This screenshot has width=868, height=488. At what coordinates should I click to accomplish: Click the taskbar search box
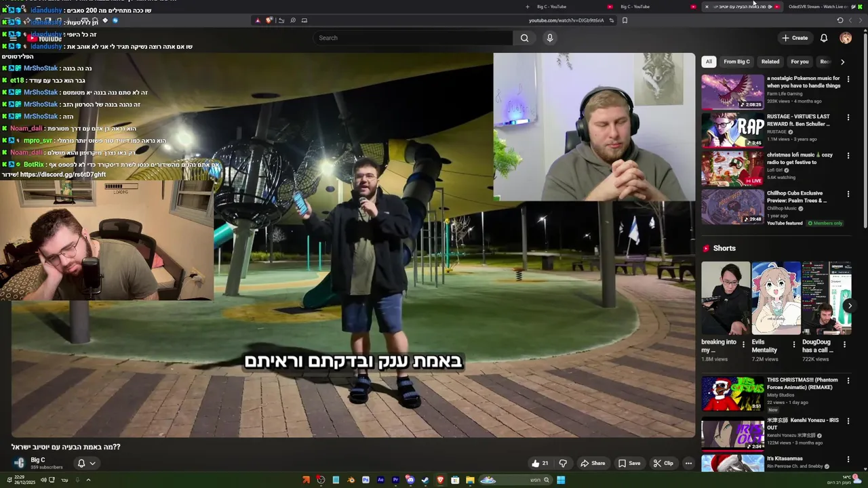(x=515, y=480)
